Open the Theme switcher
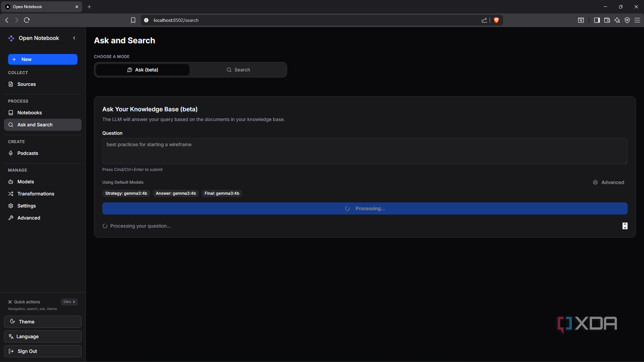The image size is (644, 362). click(43, 322)
